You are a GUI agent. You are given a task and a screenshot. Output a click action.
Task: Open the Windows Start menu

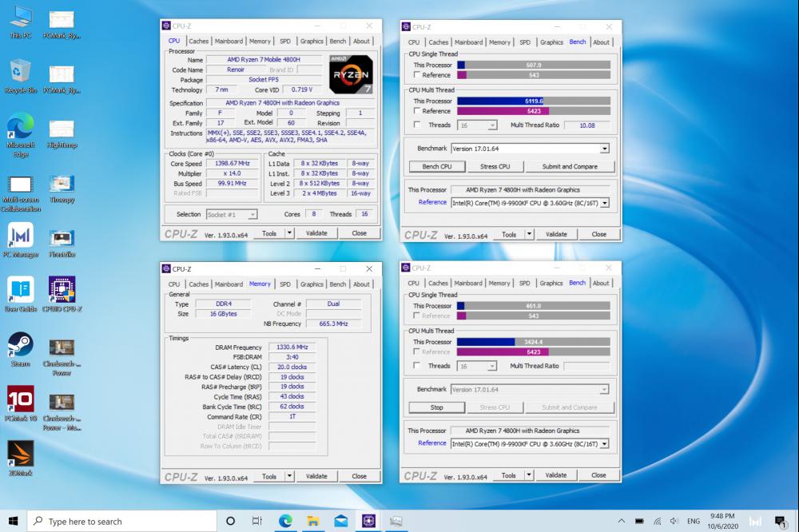tap(14, 521)
